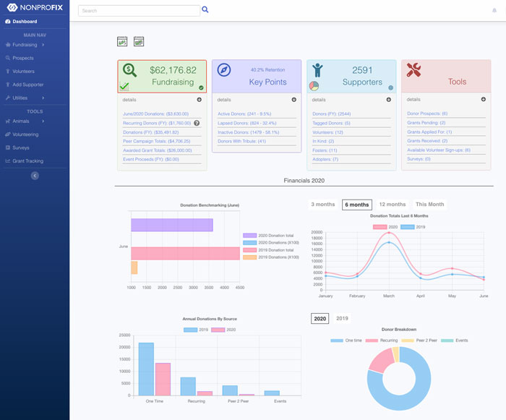Toggle 2020 series in line chart legend

point(385,227)
